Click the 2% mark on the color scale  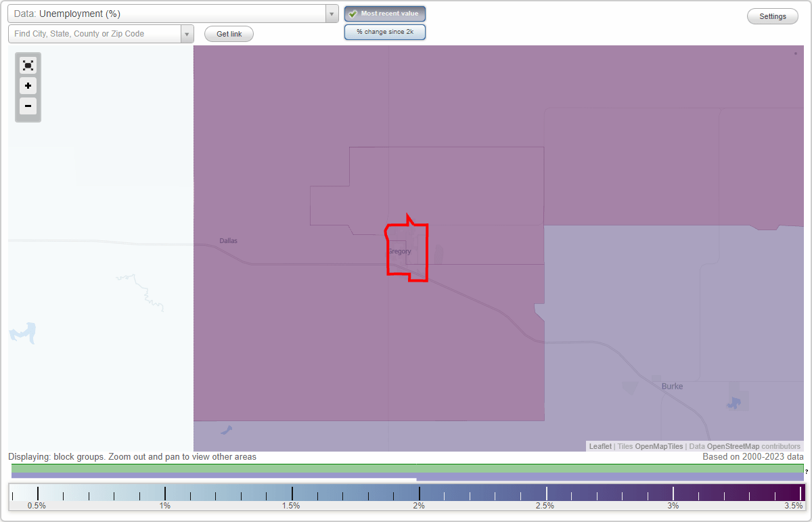(418, 494)
